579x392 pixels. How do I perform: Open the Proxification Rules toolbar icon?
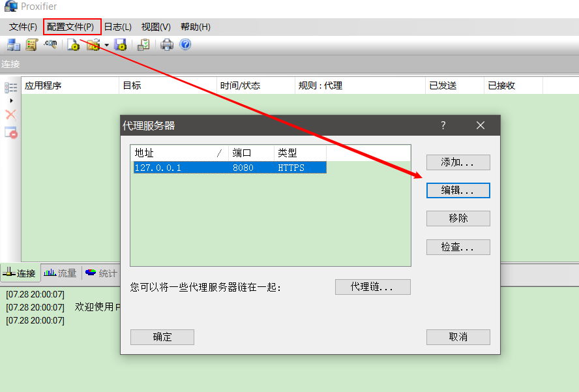(x=32, y=45)
